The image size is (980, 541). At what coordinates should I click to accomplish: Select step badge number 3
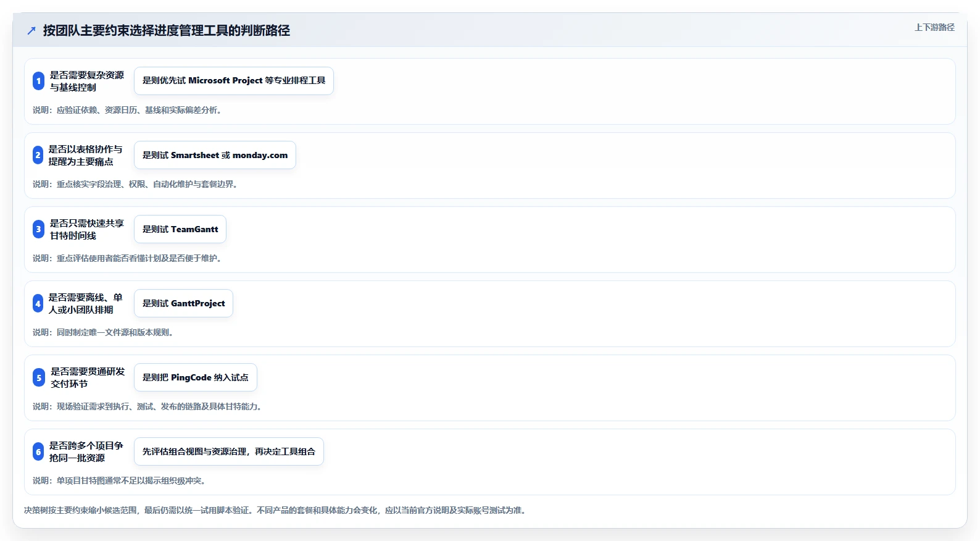[38, 229]
